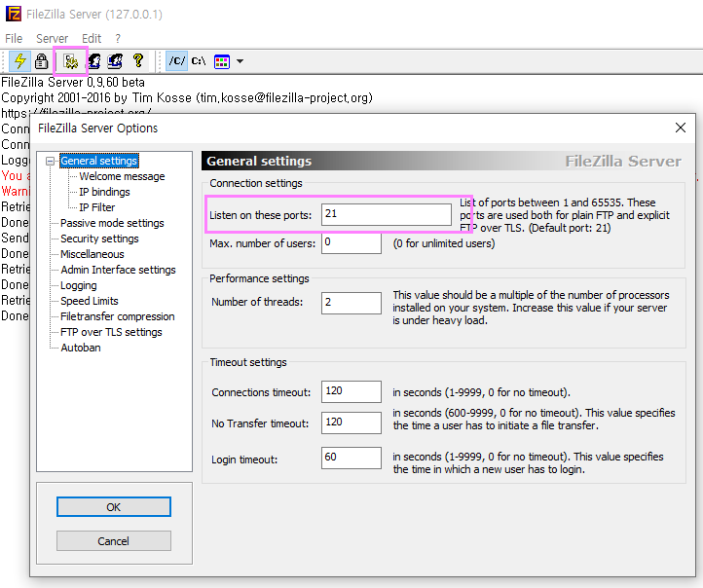Collapse the General settings tree node
The width and height of the screenshot is (703, 588).
point(51,161)
